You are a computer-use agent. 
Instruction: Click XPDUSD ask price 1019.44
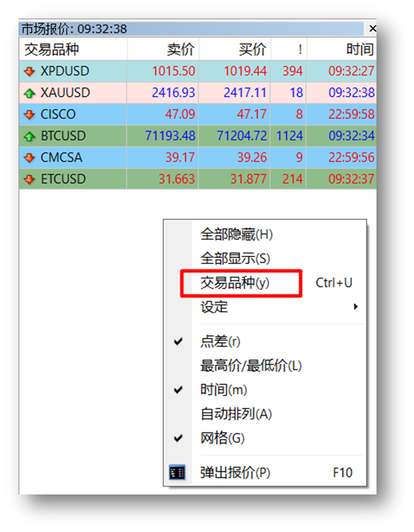245,71
